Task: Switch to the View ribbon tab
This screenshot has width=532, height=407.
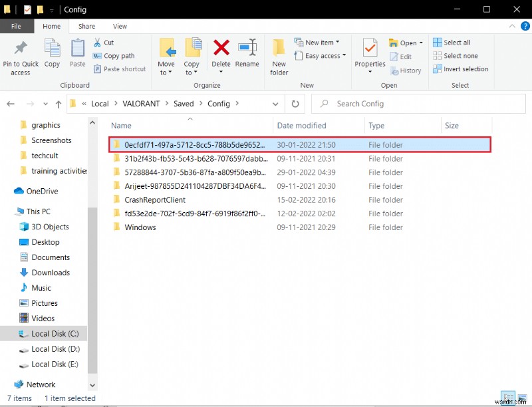Action: point(120,26)
